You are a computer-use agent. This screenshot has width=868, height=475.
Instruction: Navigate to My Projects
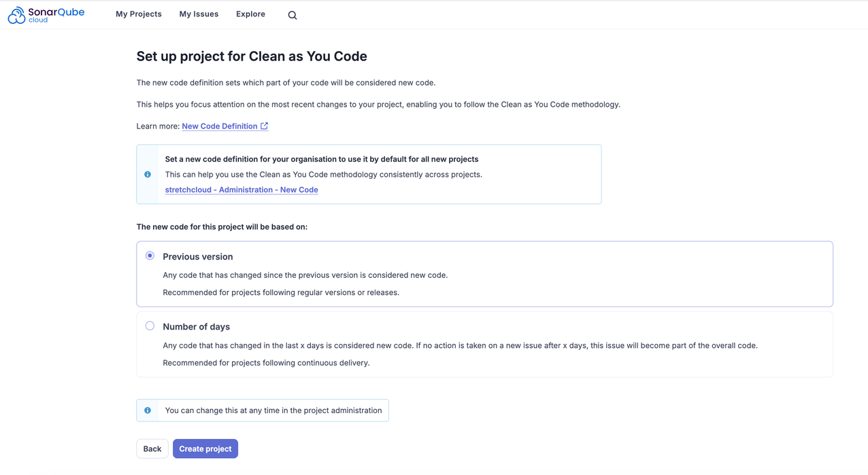coord(138,14)
